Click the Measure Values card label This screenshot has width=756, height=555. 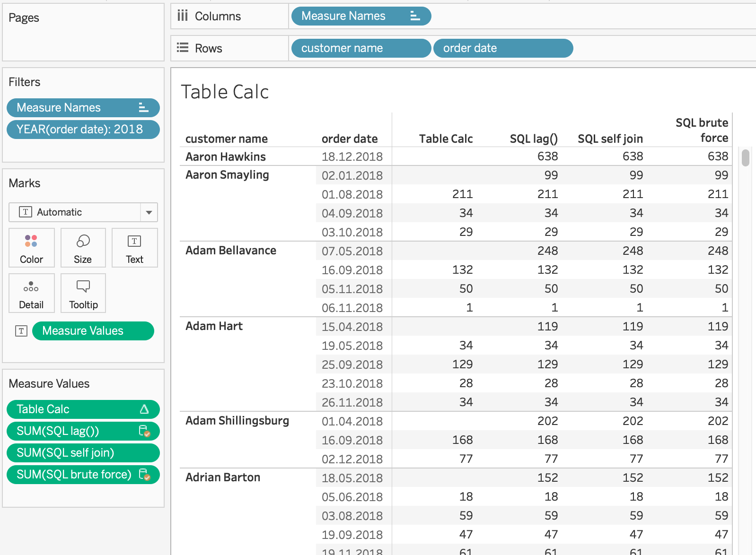49,383
